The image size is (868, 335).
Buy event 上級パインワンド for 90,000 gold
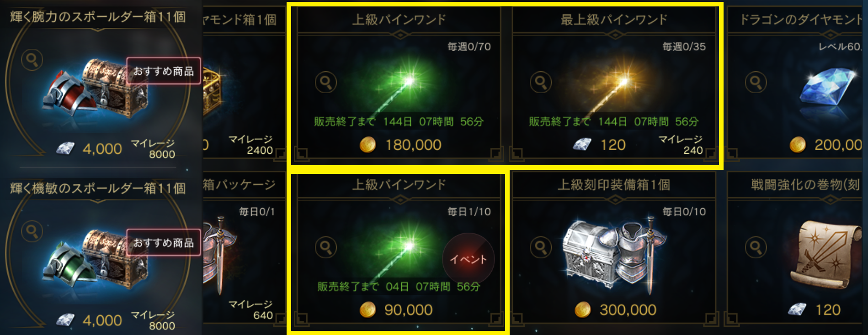tap(396, 310)
